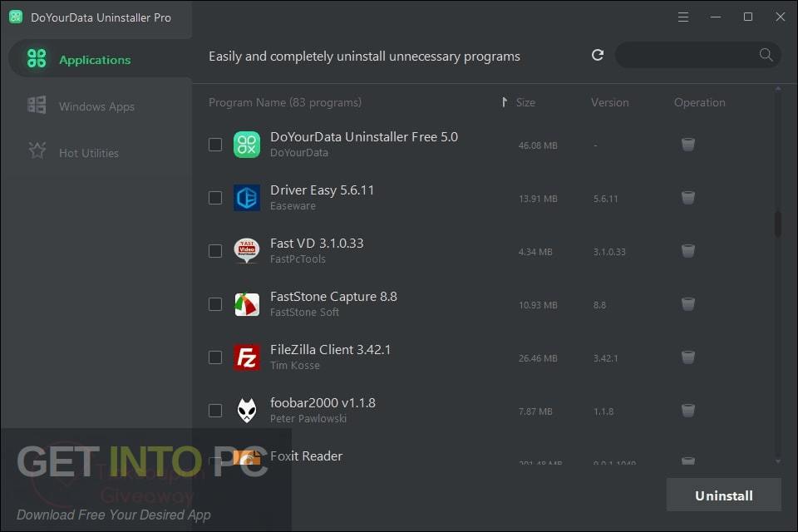Sort by Program Name column header

point(285,102)
